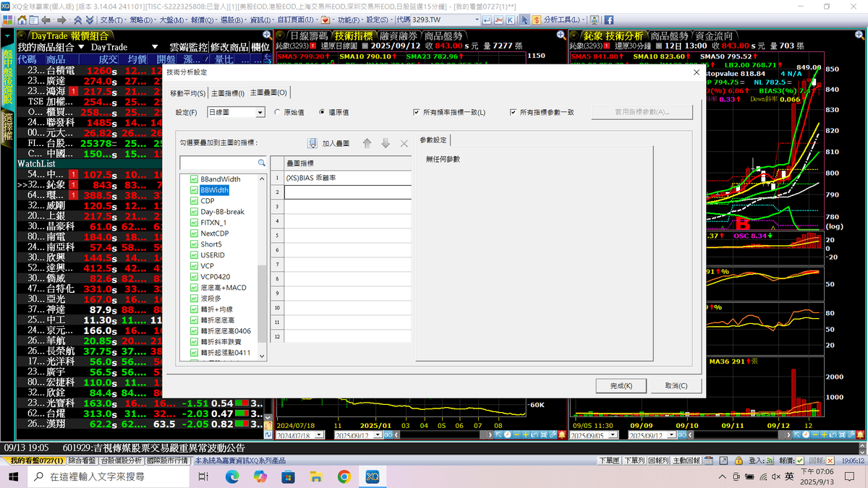
Task: Open 報價(Q) menu
Action: [x=203, y=20]
